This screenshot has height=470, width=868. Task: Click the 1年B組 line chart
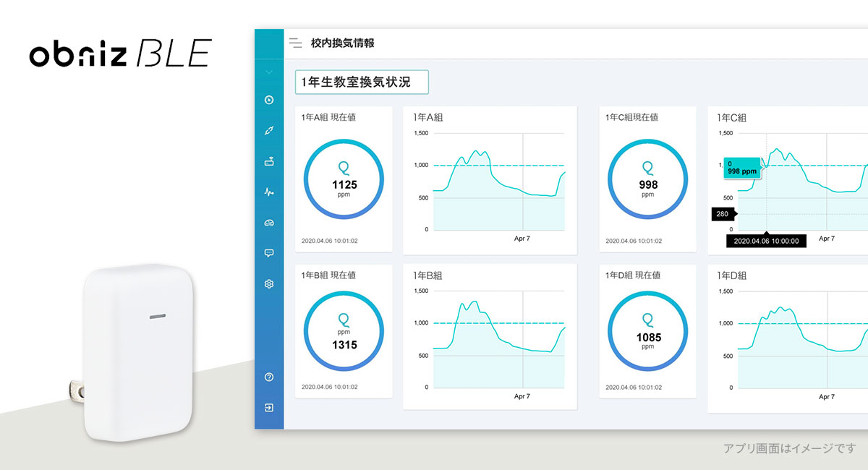click(x=490, y=337)
